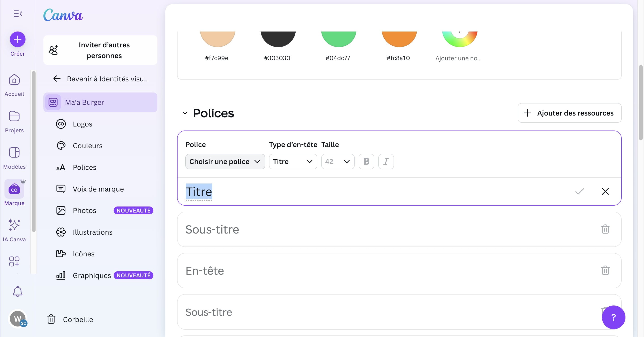Open the notifications bell
The width and height of the screenshot is (644, 337).
tap(17, 291)
